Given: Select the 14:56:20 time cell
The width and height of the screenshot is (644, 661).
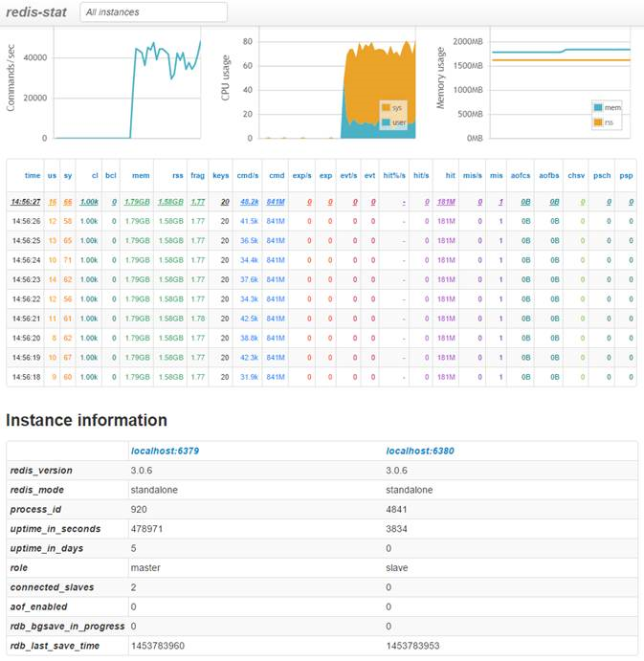Looking at the screenshot, I should pos(26,338).
